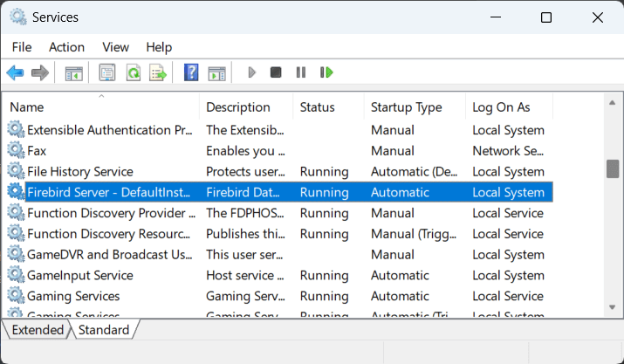
Task: Click the Back arrow toolbar icon
Action: tap(15, 72)
